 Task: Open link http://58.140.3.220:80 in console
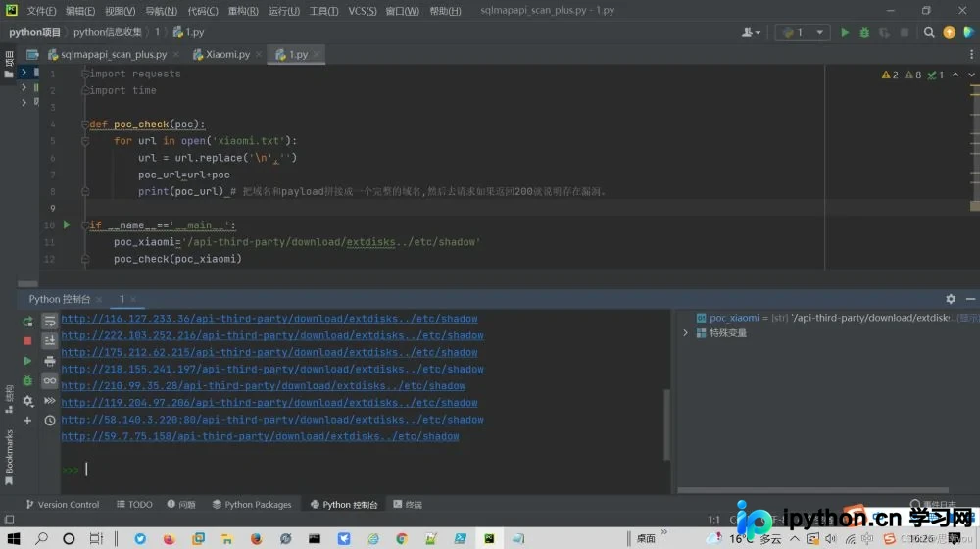coord(272,420)
